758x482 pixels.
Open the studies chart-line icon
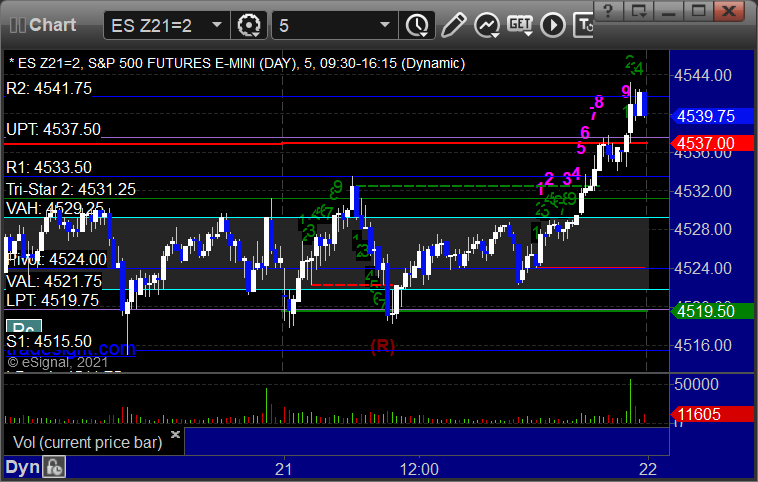coord(486,25)
